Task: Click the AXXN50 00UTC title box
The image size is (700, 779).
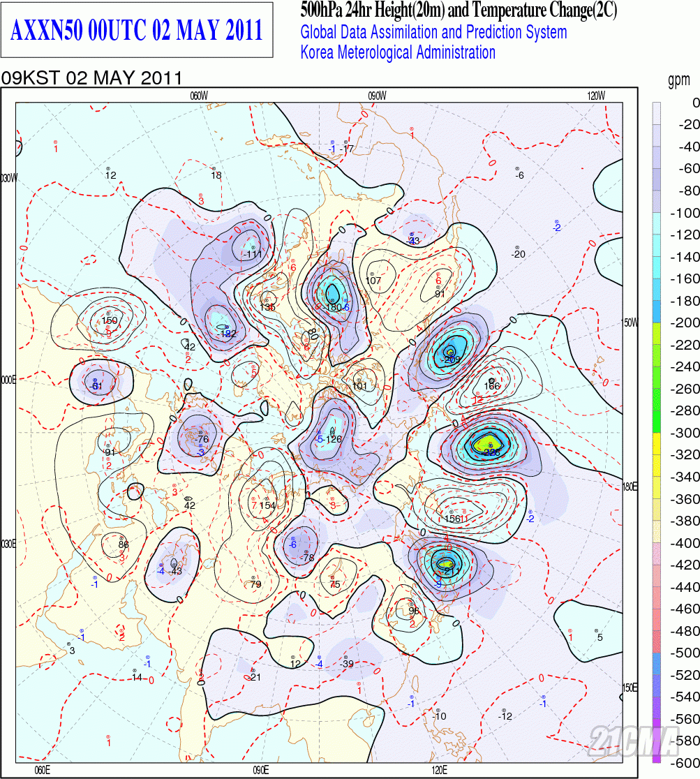Action: click(135, 30)
